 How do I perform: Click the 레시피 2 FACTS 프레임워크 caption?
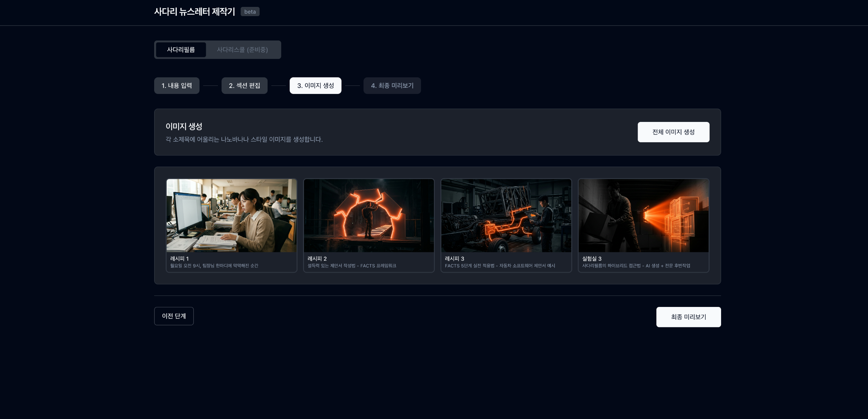click(x=351, y=266)
